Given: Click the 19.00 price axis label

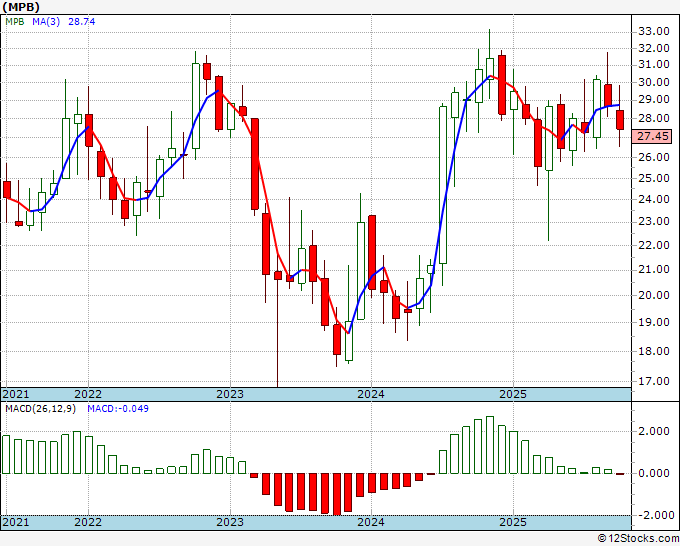Looking at the screenshot, I should pyautogui.click(x=654, y=323).
